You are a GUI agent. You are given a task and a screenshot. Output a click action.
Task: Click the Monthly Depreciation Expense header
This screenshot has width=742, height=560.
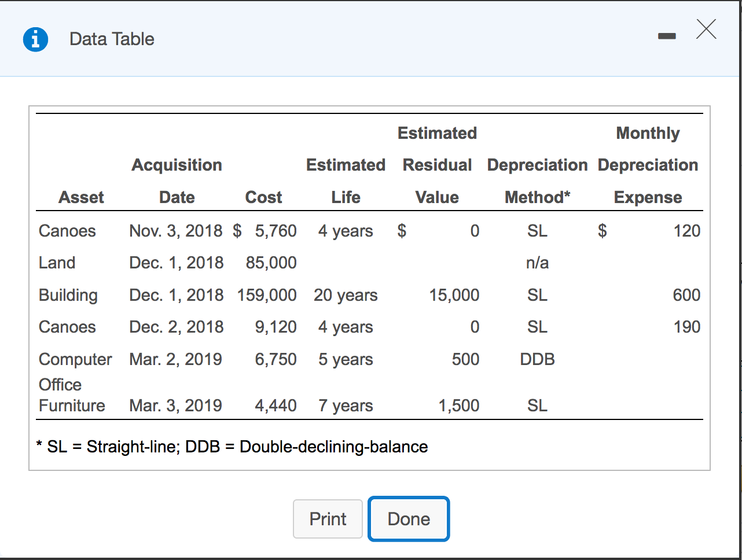tap(648, 165)
